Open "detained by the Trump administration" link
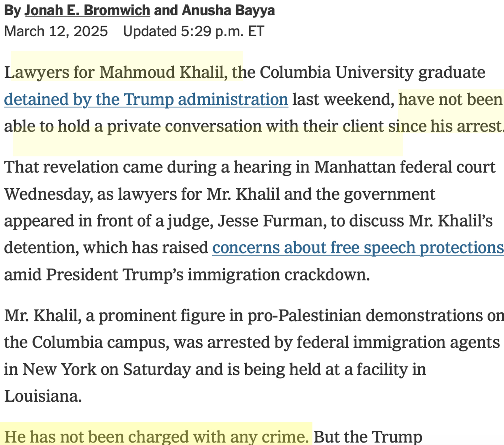The height and width of the screenshot is (445, 504). click(x=146, y=100)
